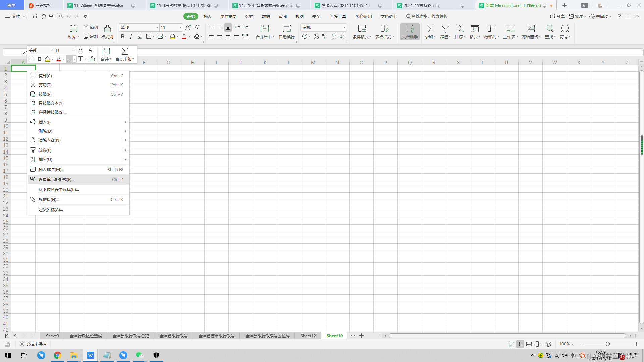Click the Merge and Center icon
This screenshot has width=644, height=362.
coord(265,28)
